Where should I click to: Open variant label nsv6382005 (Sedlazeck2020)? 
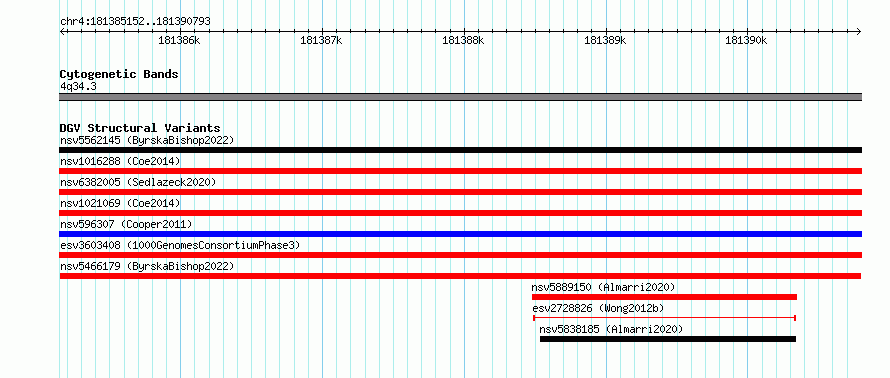(x=138, y=182)
